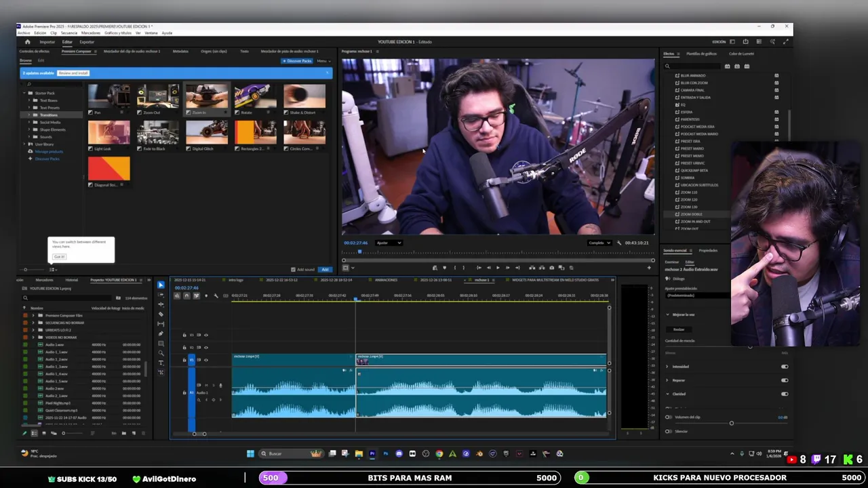Expand the Text Boxes folder
The image size is (868, 488).
(30, 100)
